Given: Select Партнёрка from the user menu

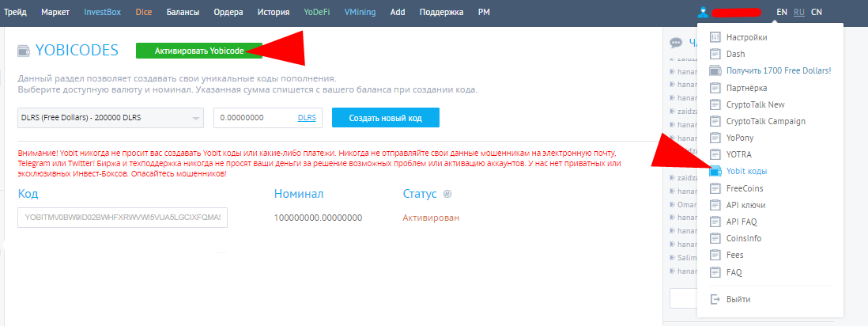Looking at the screenshot, I should tap(747, 88).
